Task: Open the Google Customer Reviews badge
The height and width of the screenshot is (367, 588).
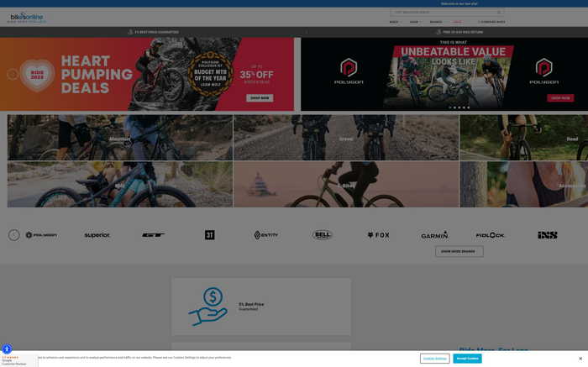Action: (18, 361)
